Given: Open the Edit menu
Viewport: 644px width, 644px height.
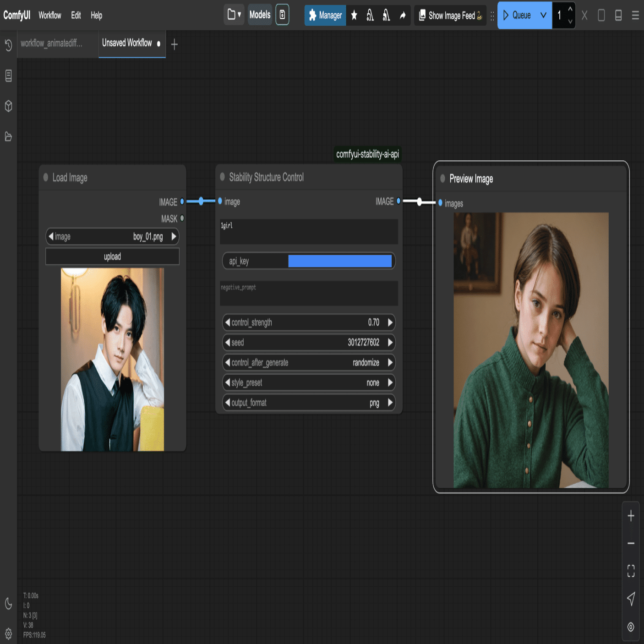Looking at the screenshot, I should tap(76, 16).
